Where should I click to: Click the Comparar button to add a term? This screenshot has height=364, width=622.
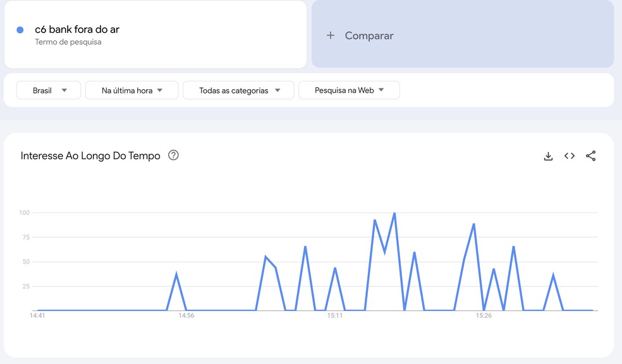(x=357, y=35)
